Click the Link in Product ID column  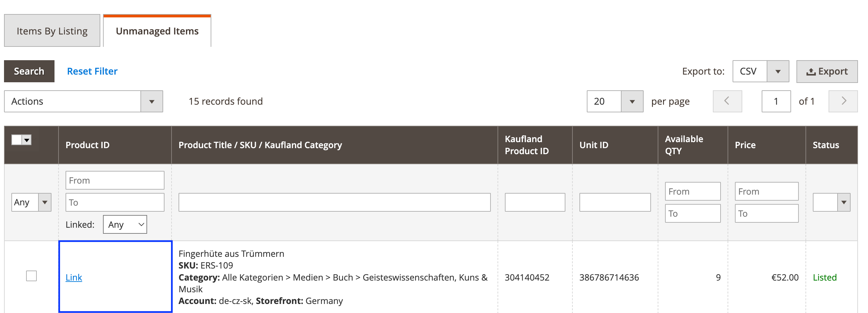tap(74, 277)
